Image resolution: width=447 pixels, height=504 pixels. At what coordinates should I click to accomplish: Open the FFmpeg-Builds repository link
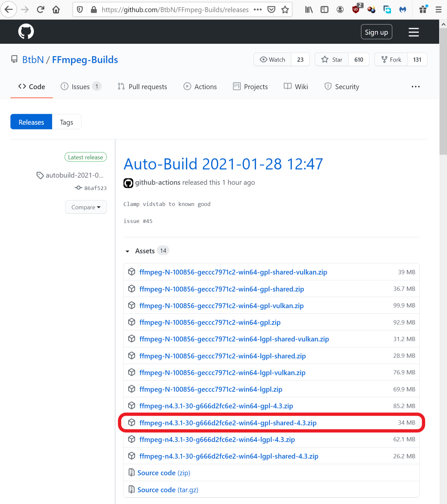coord(85,60)
